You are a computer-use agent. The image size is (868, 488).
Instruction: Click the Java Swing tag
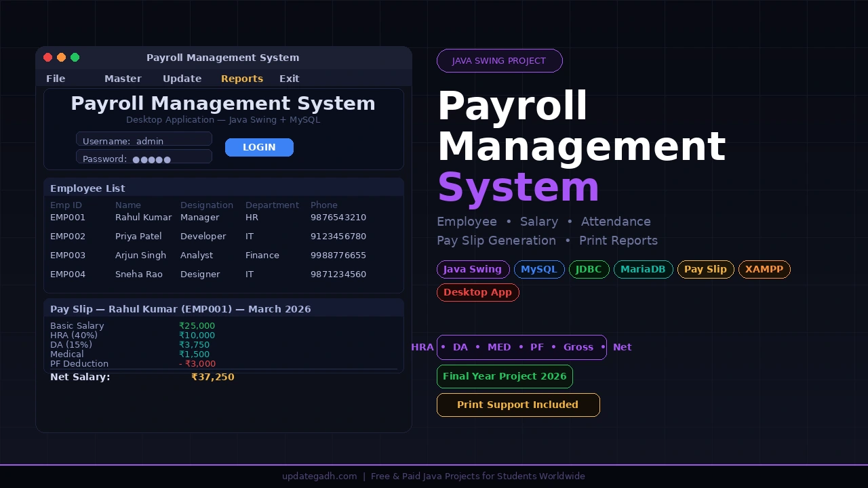473,269
